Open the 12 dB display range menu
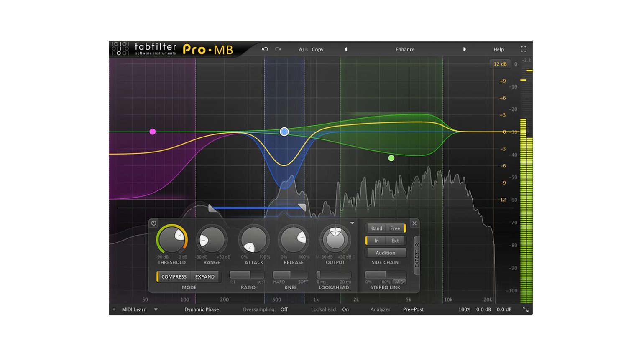 click(x=500, y=64)
